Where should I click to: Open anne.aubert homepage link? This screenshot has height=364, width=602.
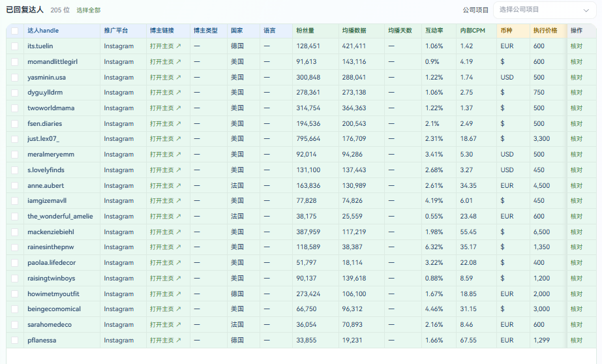coord(165,185)
